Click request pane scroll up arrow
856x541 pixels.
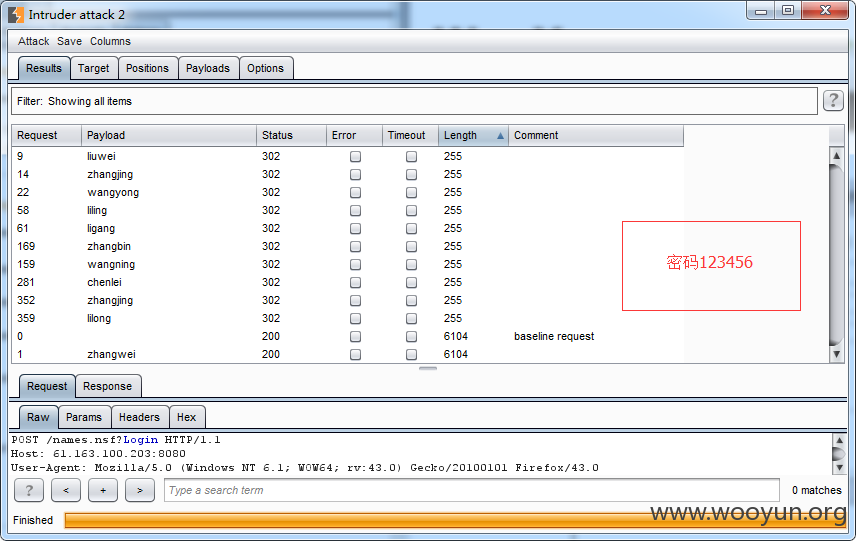[x=839, y=440]
